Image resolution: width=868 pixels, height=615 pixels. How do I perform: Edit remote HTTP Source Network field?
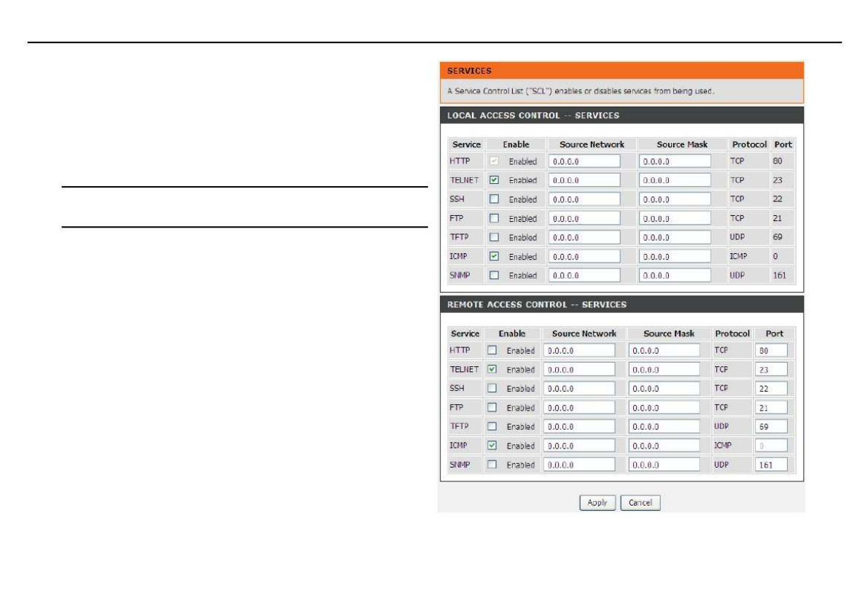[579, 350]
